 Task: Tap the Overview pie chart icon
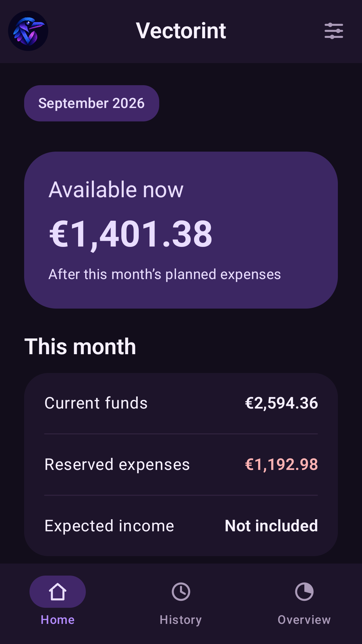(x=304, y=592)
